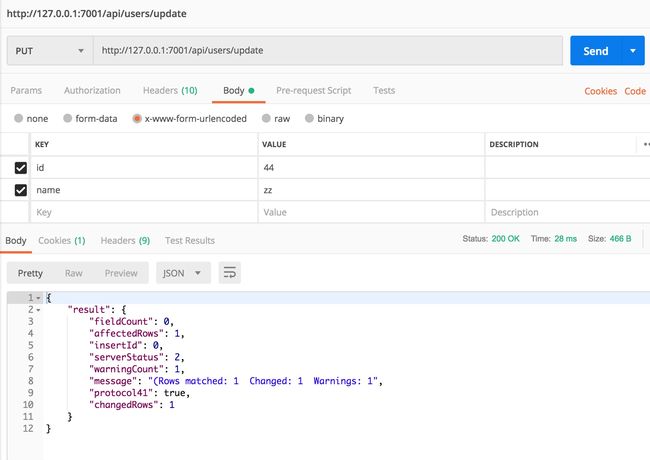Click the value cell containing 44

(x=371, y=167)
